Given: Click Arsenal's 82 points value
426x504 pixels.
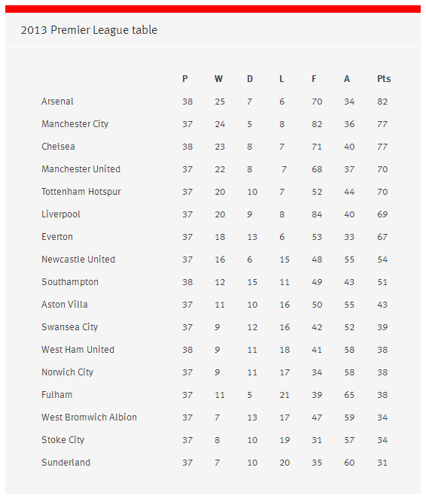Looking at the screenshot, I should pos(382,102).
